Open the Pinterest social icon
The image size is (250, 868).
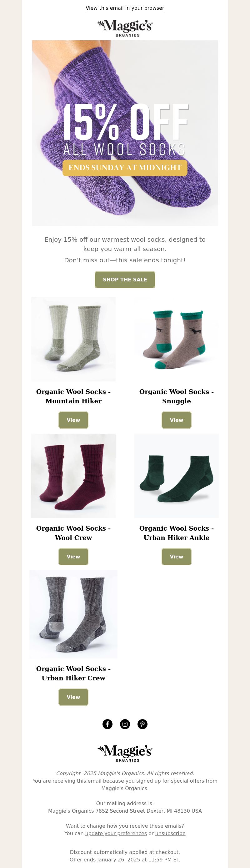coord(142,724)
